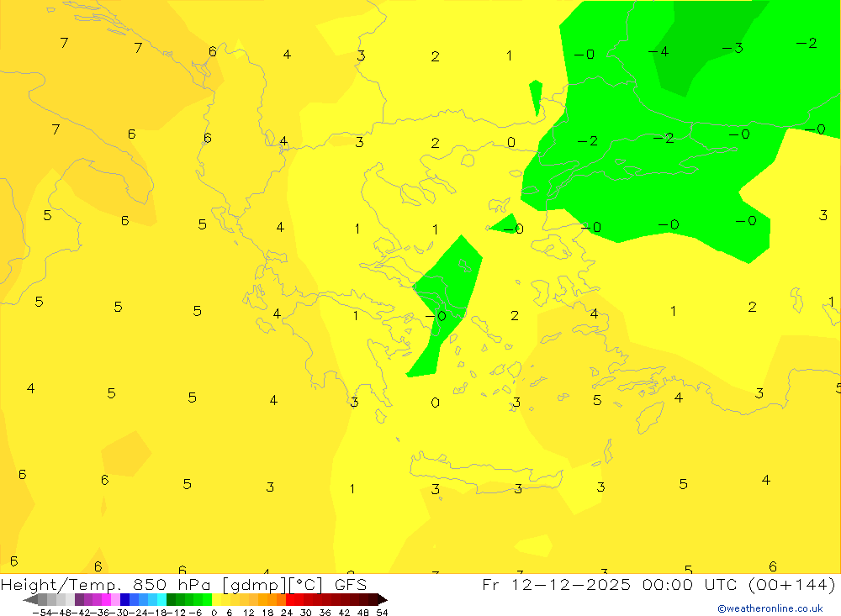Image resolution: width=841 pixels, height=616 pixels.
Task: Click the light pink swatch in the color scale
Action: click(115, 600)
